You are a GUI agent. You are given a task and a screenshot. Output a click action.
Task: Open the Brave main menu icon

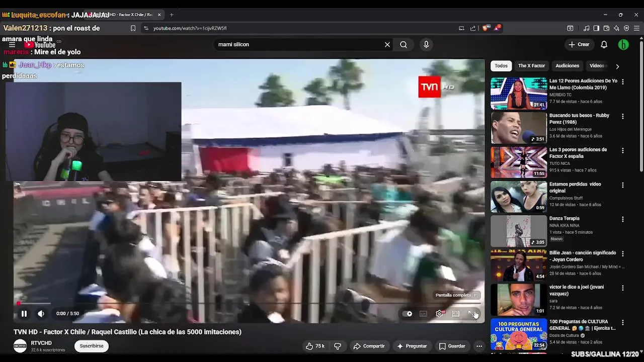(x=637, y=28)
